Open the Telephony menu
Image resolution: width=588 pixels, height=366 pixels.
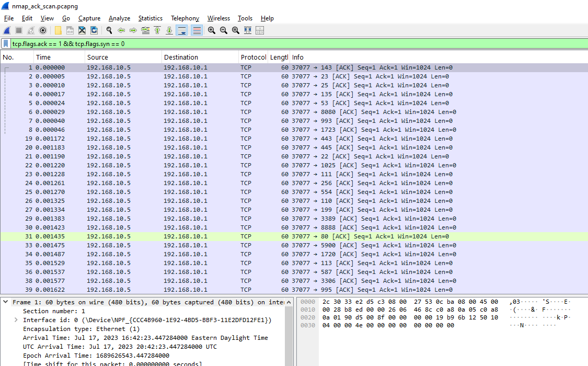[185, 18]
